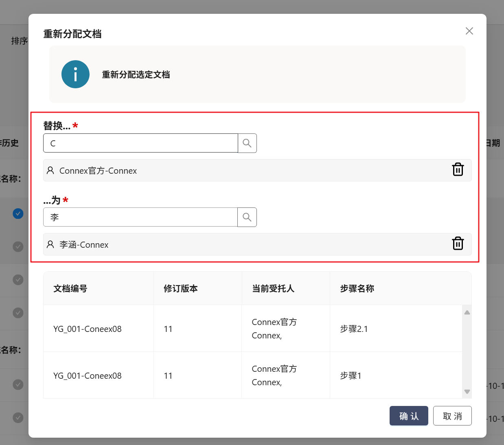The image size is (504, 445).
Task: Click the 文档编号 column header
Action: point(70,289)
